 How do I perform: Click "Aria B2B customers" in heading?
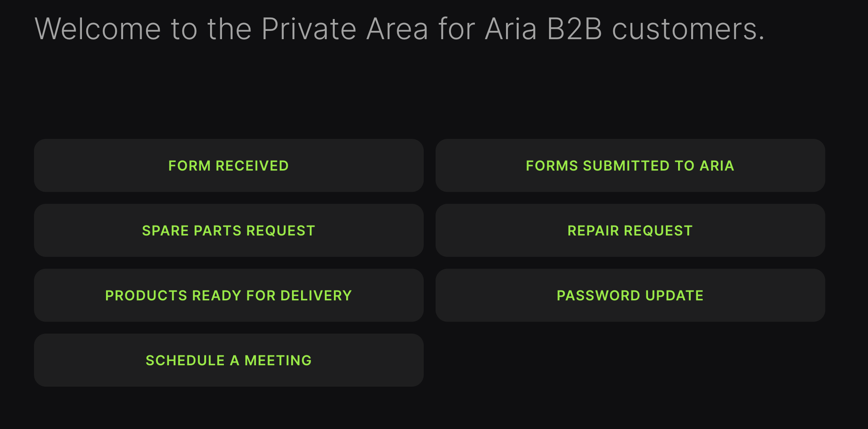point(625,29)
